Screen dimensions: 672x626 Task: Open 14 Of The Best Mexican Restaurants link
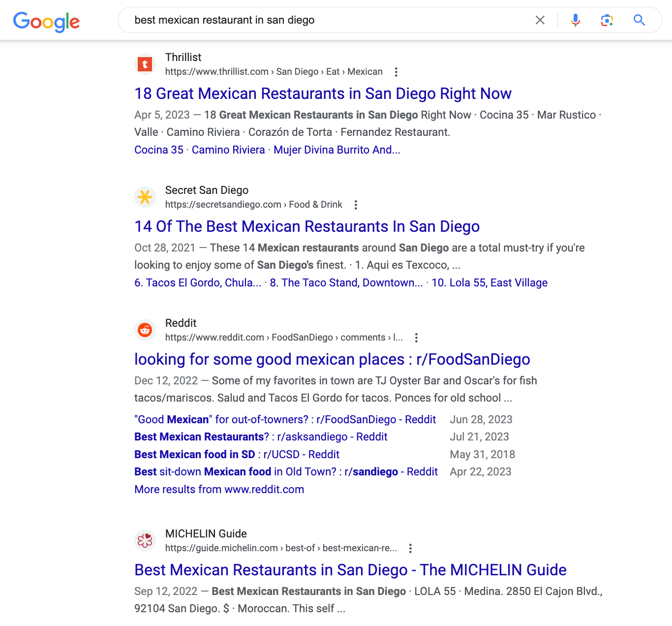tap(307, 226)
